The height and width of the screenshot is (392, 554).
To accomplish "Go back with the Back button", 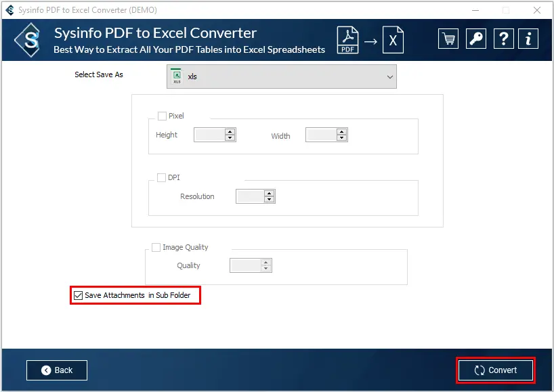I will [57, 370].
